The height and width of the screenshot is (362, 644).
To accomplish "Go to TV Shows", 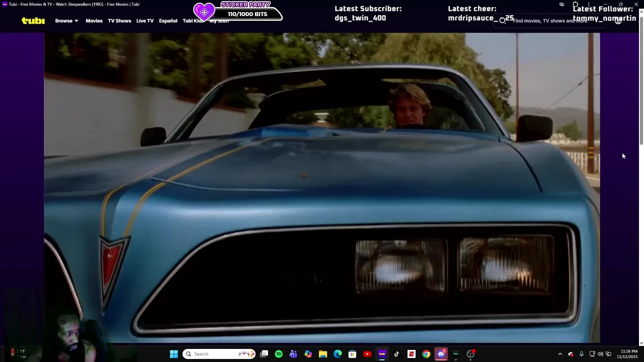I will coord(119,21).
